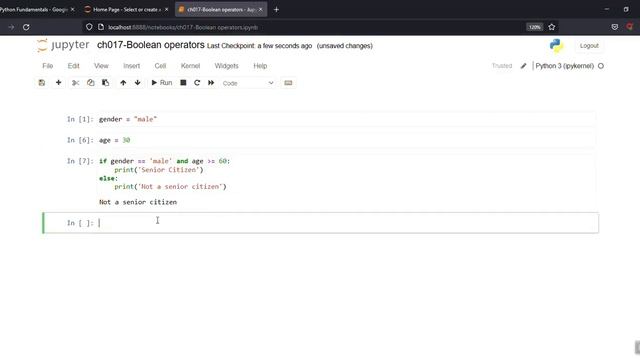The width and height of the screenshot is (640, 360).
Task: Click the 'Not a senior citizen' output text
Action: click(138, 202)
